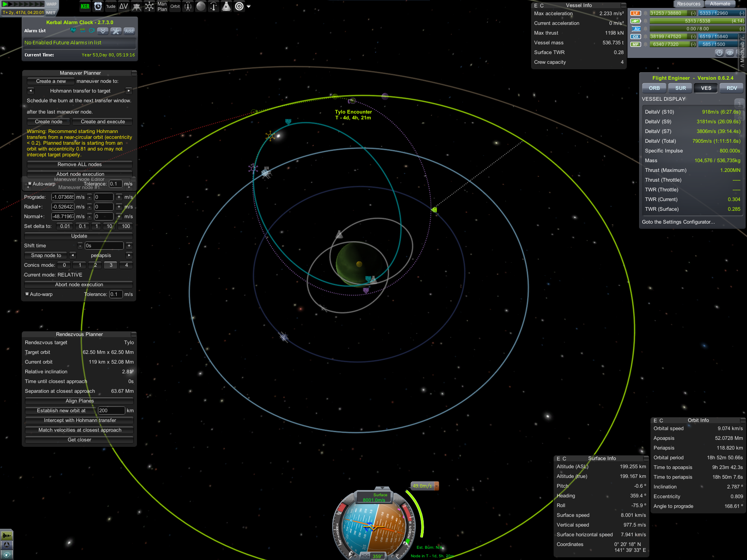Click the clock icon in Resources panel
The width and height of the screenshot is (747, 560).
pyautogui.click(x=719, y=53)
